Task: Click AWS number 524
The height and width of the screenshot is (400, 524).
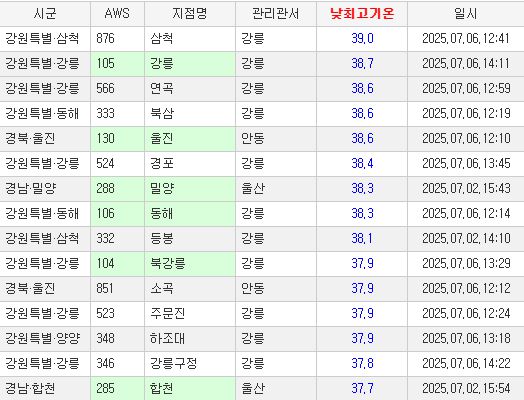Action: (105, 163)
